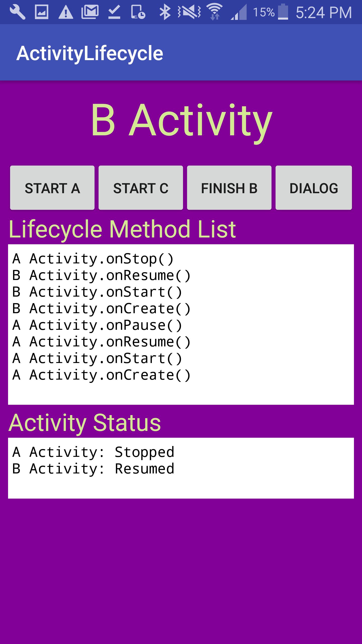The image size is (362, 644).
Task: Tap the ActivityLifecycle app title
Action: tap(90, 53)
